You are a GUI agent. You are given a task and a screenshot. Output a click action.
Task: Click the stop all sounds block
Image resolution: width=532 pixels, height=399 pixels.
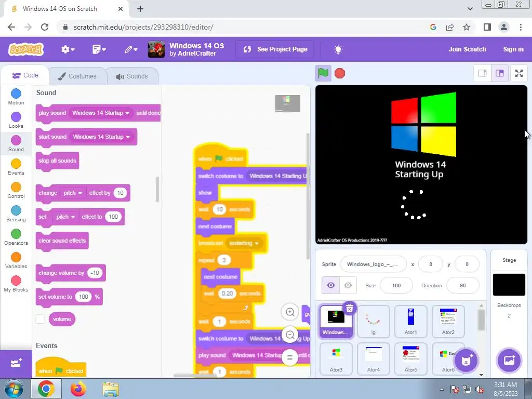[57, 161]
